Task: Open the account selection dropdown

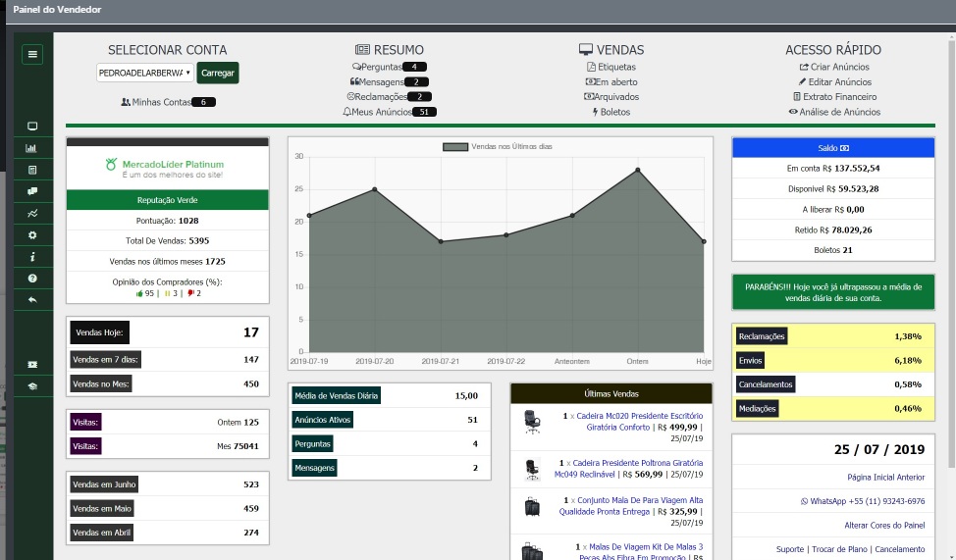Action: [x=145, y=73]
